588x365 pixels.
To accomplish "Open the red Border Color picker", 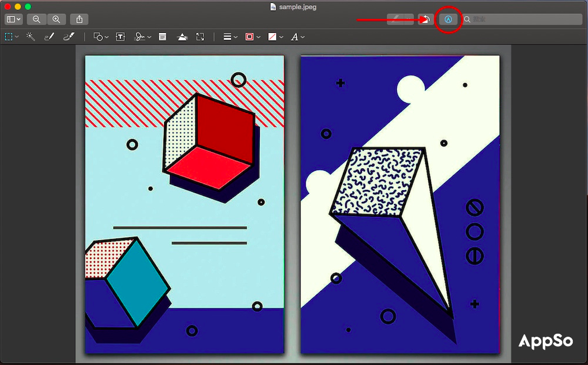I will point(252,36).
